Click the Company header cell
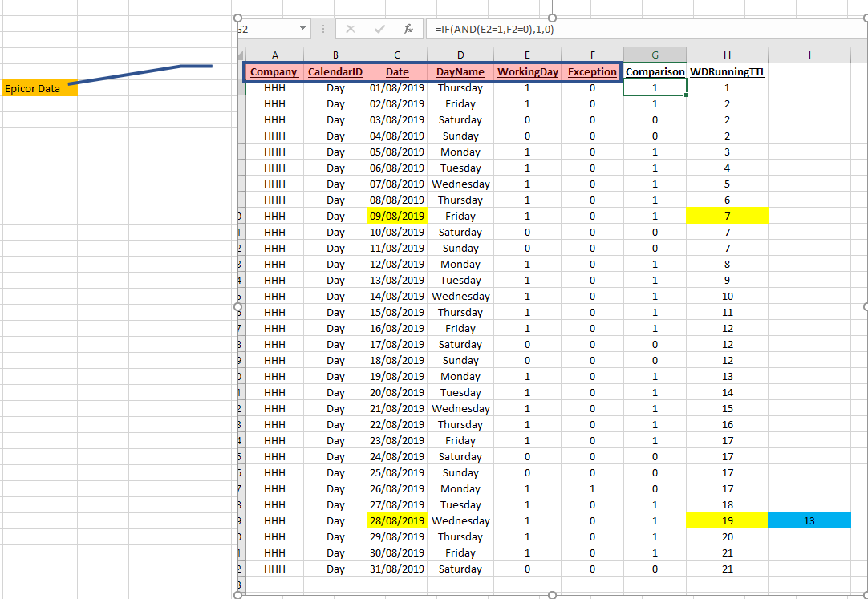This screenshot has height=599, width=868. click(x=274, y=72)
